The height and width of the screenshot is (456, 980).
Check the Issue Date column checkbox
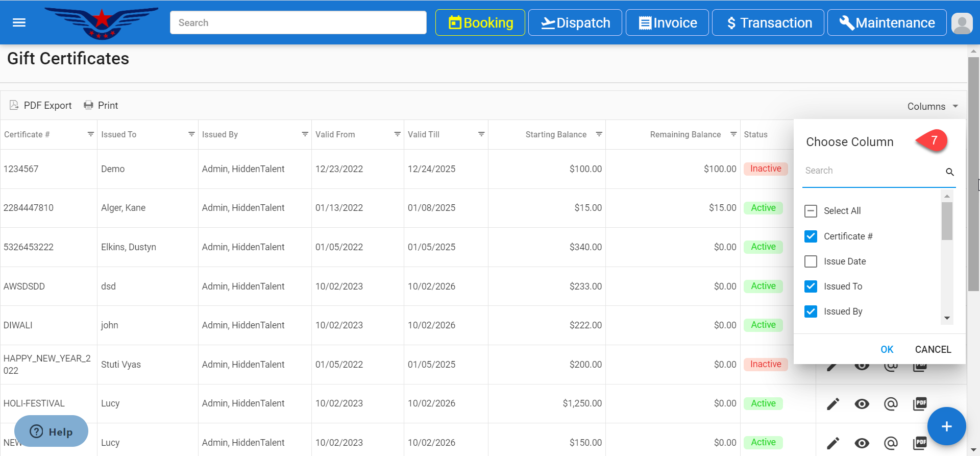pyautogui.click(x=811, y=261)
